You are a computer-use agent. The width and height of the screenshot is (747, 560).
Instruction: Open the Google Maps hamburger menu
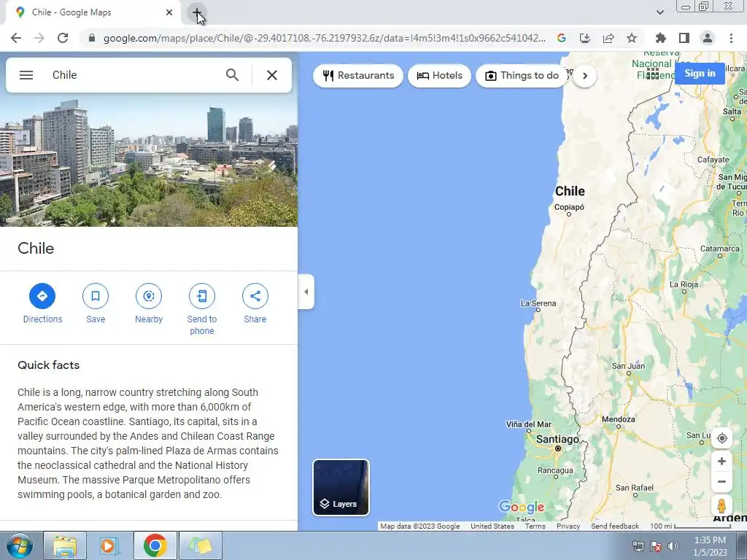click(x=26, y=75)
